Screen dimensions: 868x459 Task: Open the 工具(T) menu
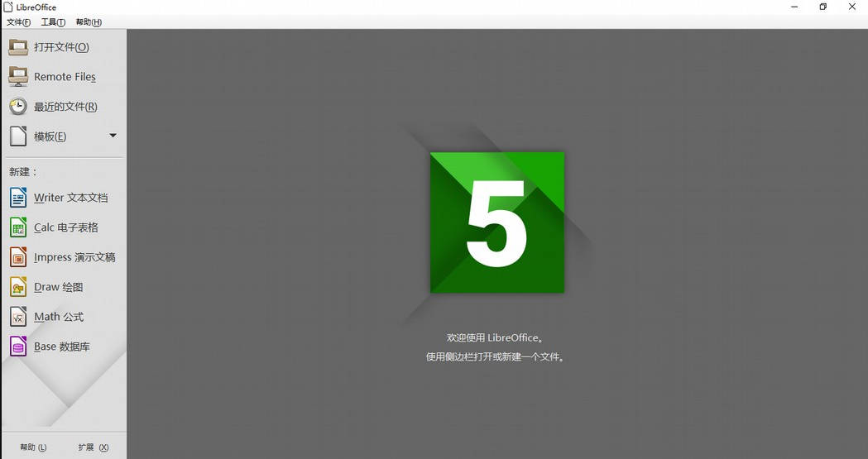click(53, 22)
